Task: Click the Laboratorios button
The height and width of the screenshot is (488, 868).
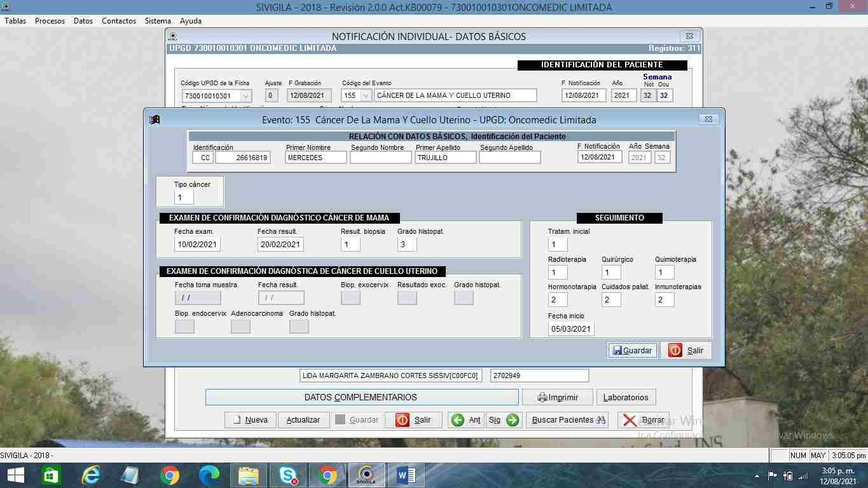Action: coord(625,397)
